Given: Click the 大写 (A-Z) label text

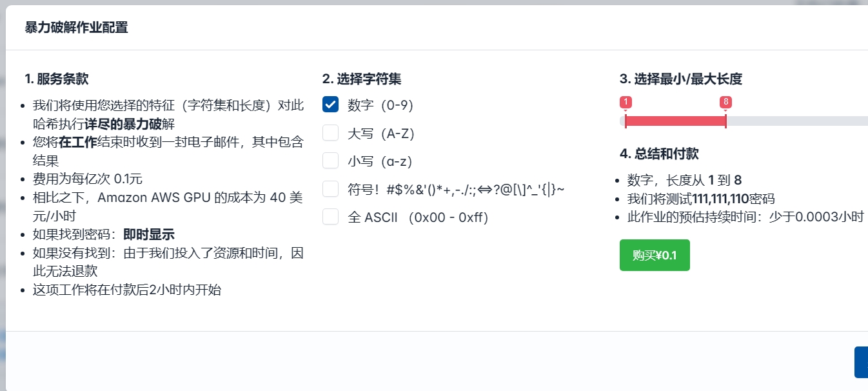Looking at the screenshot, I should (x=380, y=134).
